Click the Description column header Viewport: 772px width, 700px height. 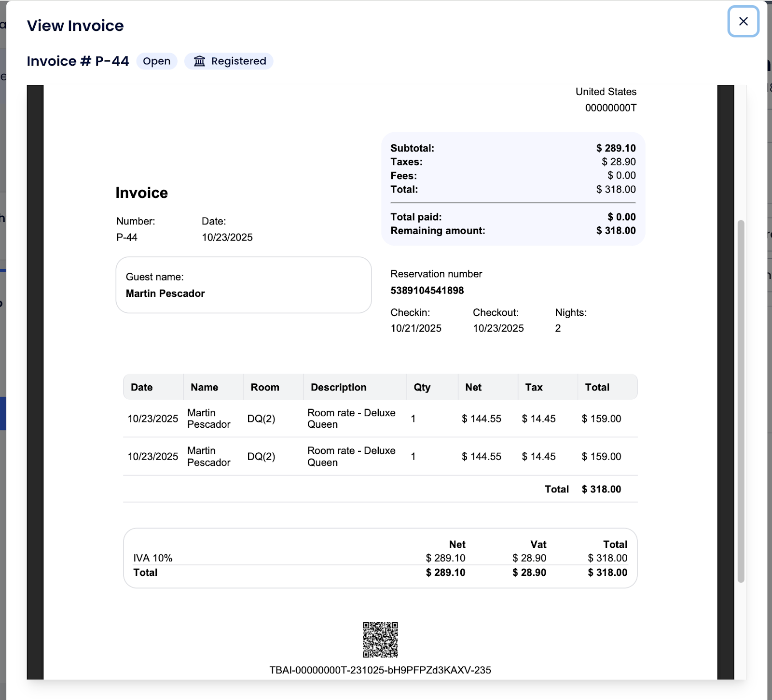pos(338,387)
